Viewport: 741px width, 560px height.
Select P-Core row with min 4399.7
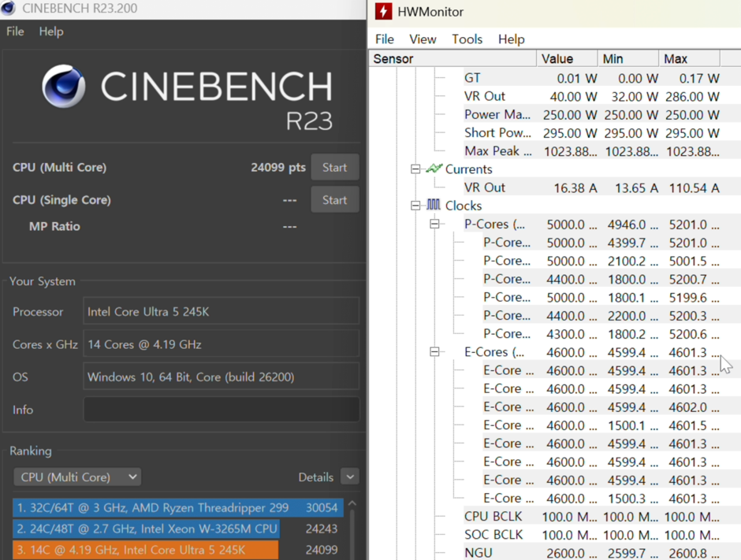[601, 243]
